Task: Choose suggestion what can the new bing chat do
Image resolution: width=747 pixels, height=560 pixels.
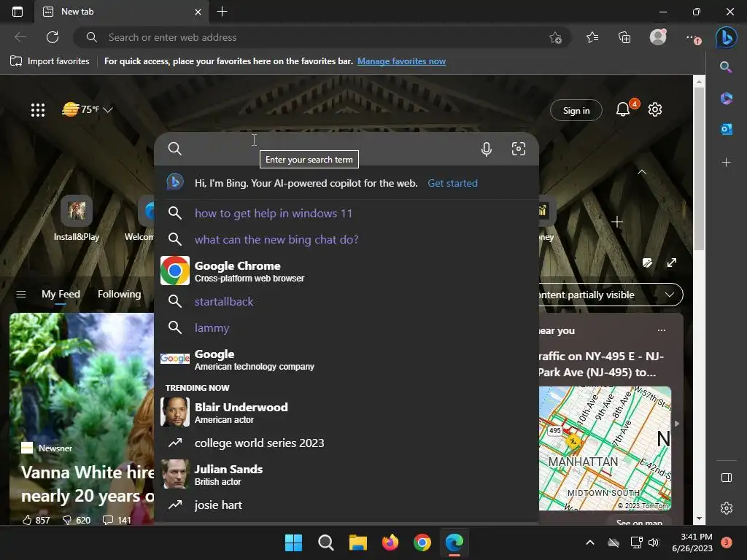Action: [x=347, y=239]
